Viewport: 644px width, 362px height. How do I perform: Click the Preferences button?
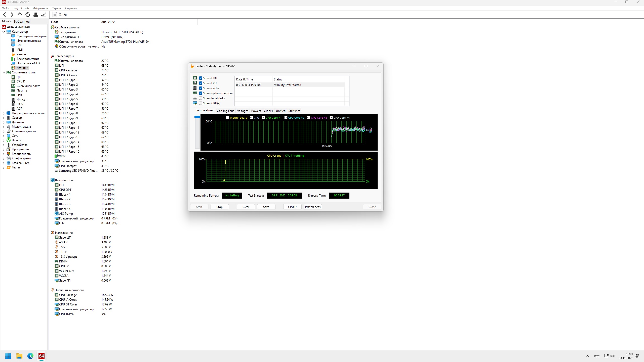coord(312,207)
